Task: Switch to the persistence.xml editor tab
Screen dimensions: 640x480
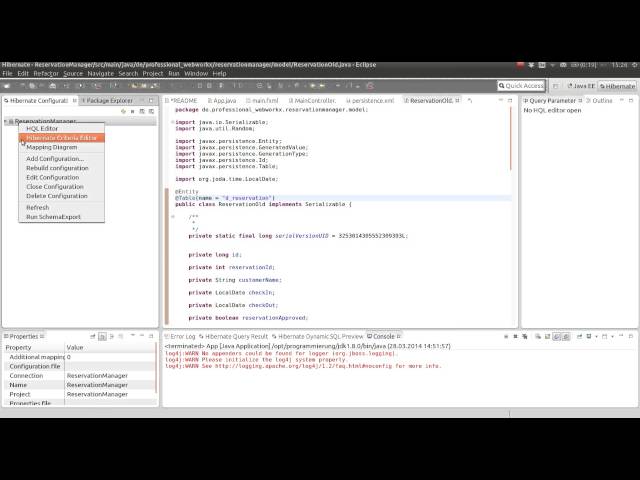Action: [370, 100]
